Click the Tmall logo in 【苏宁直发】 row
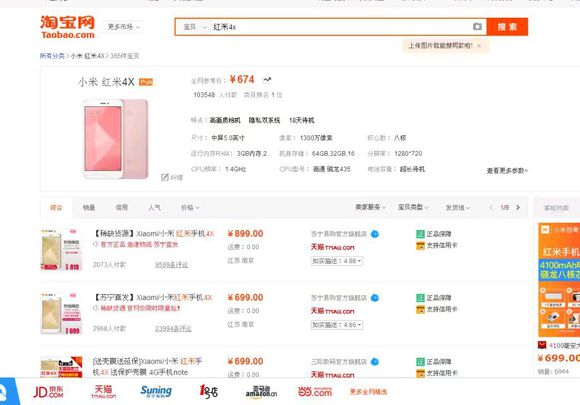 [x=333, y=311]
